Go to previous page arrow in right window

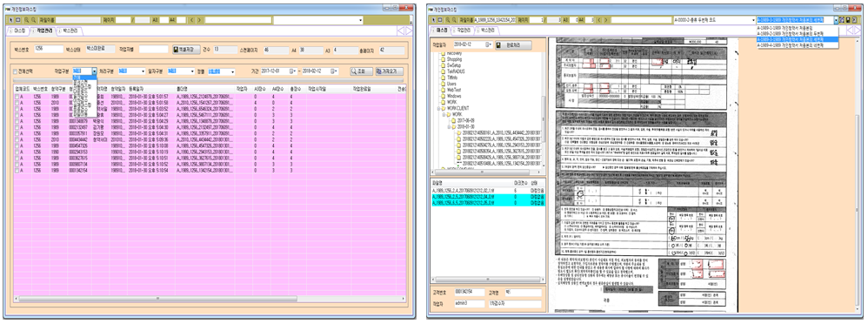point(598,19)
